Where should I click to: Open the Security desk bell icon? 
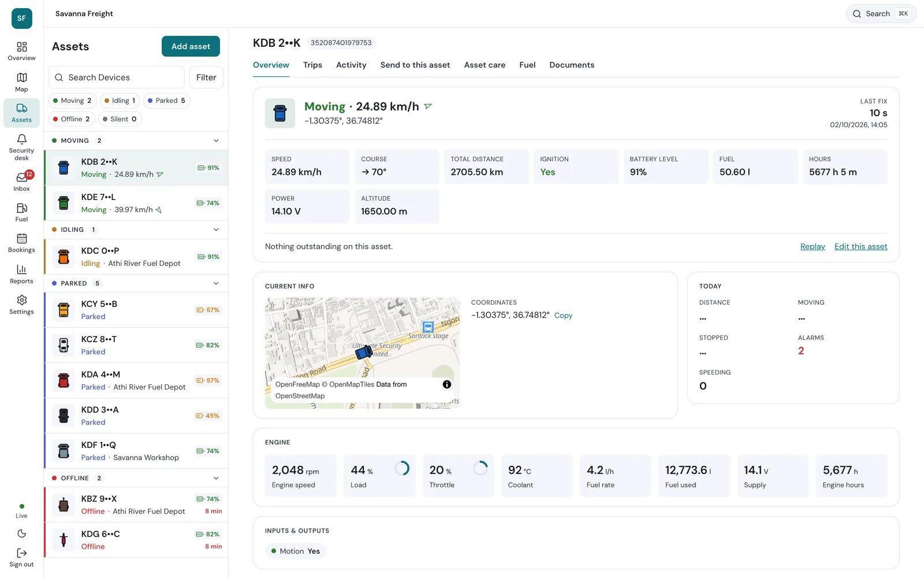pyautogui.click(x=22, y=139)
